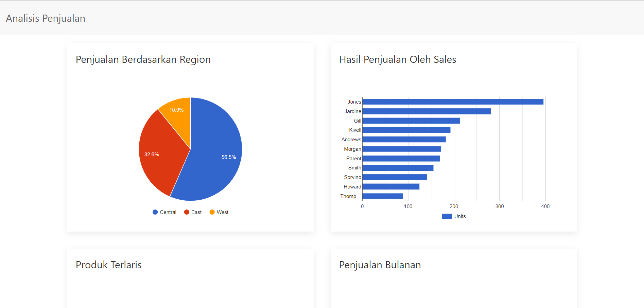Click the Penjualan Bulanan card heading
The width and height of the screenshot is (644, 308).
pyautogui.click(x=380, y=265)
